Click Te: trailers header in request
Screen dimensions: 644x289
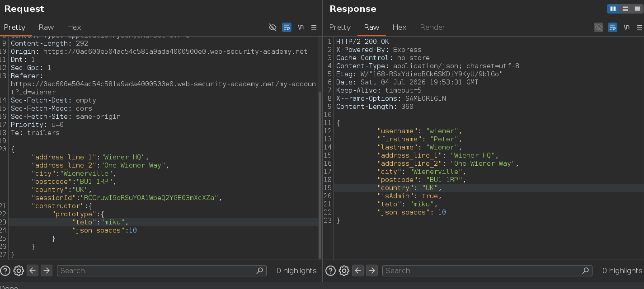pos(35,133)
